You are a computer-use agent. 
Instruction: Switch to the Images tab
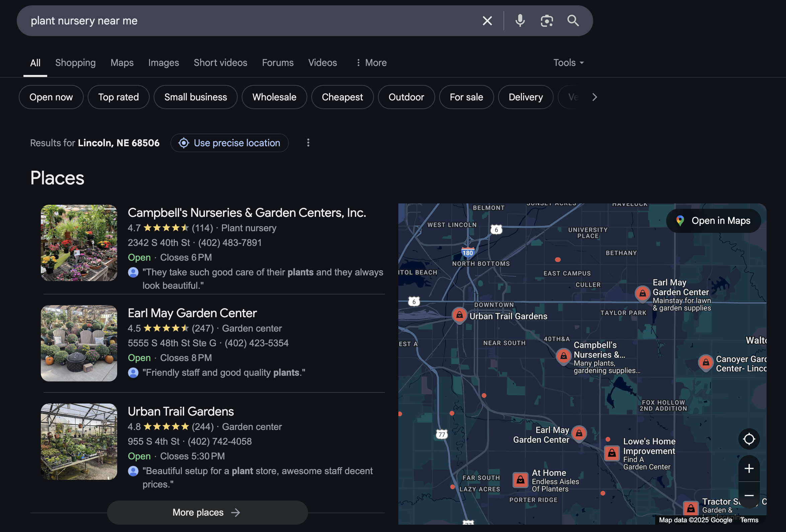coord(164,63)
